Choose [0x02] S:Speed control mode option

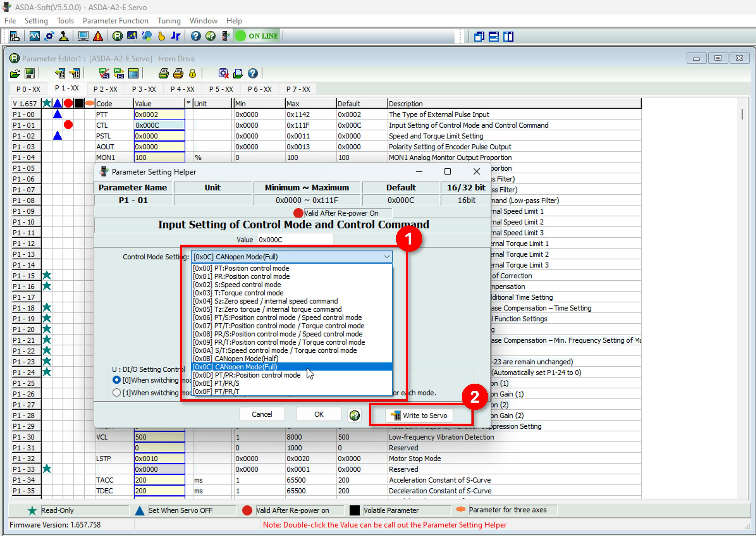coord(292,285)
